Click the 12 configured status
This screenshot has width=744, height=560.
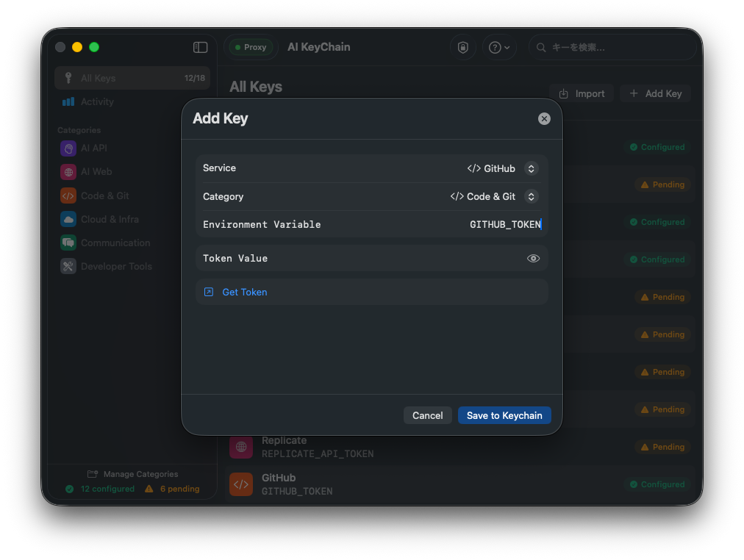(100, 489)
